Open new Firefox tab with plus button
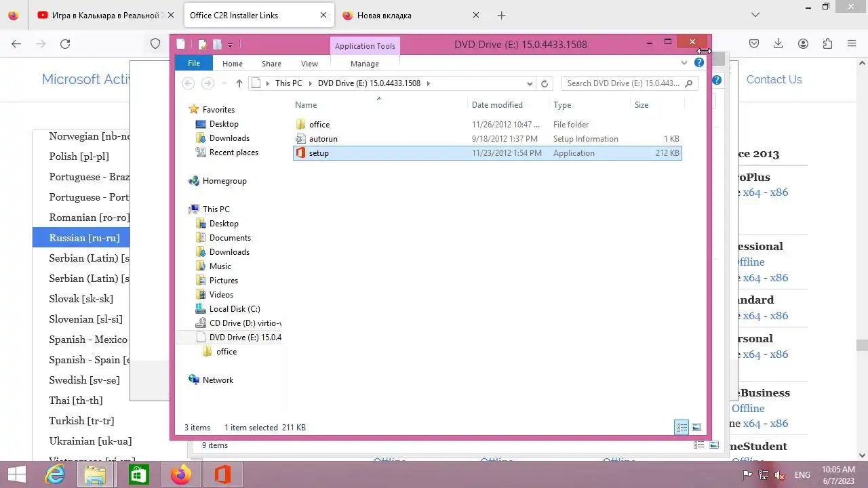 501,15
